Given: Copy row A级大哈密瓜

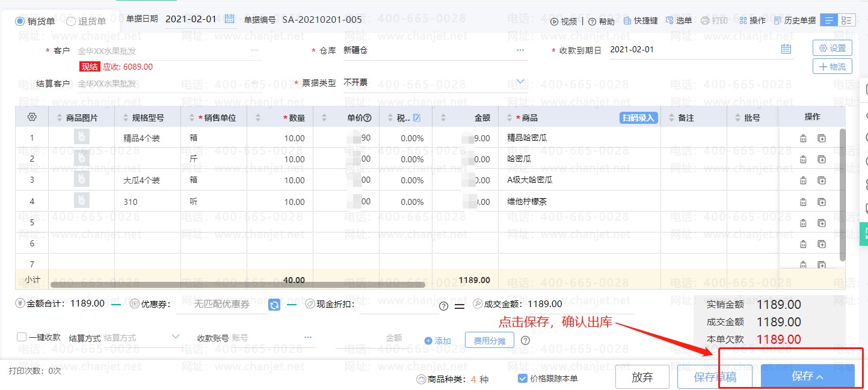Looking at the screenshot, I should 822,181.
